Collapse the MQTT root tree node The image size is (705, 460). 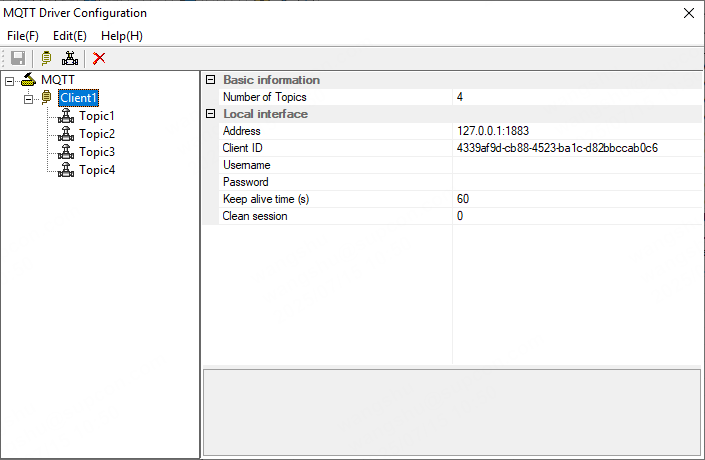(x=9, y=81)
